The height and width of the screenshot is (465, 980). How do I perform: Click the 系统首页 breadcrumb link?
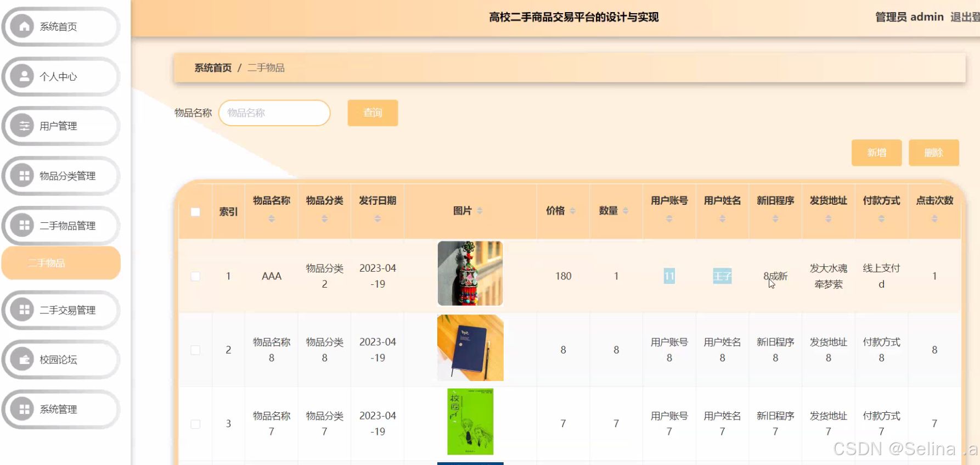pos(213,68)
